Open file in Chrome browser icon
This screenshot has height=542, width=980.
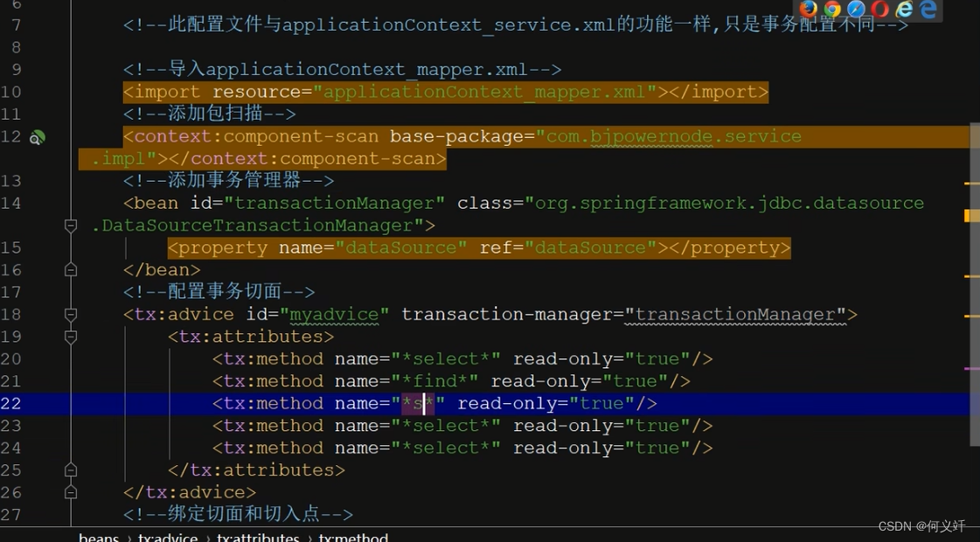[832, 9]
